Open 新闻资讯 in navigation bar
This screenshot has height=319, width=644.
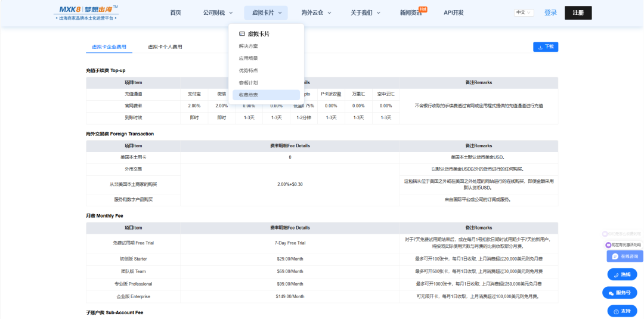(x=411, y=13)
